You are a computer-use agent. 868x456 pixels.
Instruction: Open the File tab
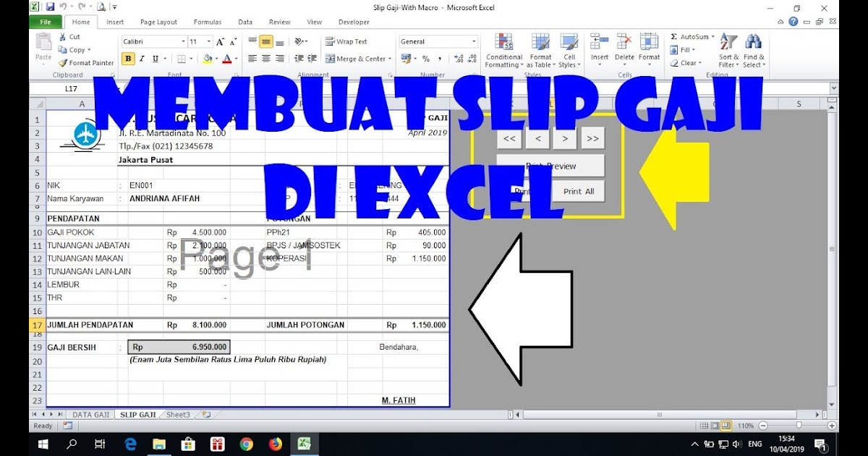click(x=45, y=22)
